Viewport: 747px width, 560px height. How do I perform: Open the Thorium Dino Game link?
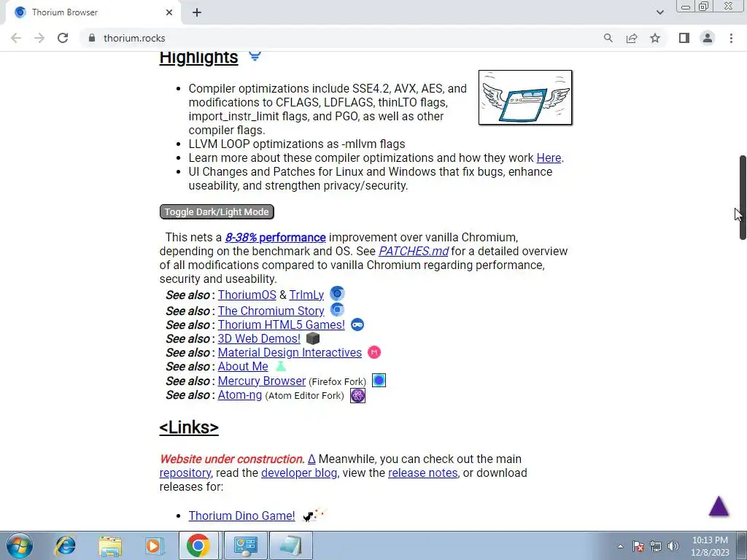(x=241, y=516)
